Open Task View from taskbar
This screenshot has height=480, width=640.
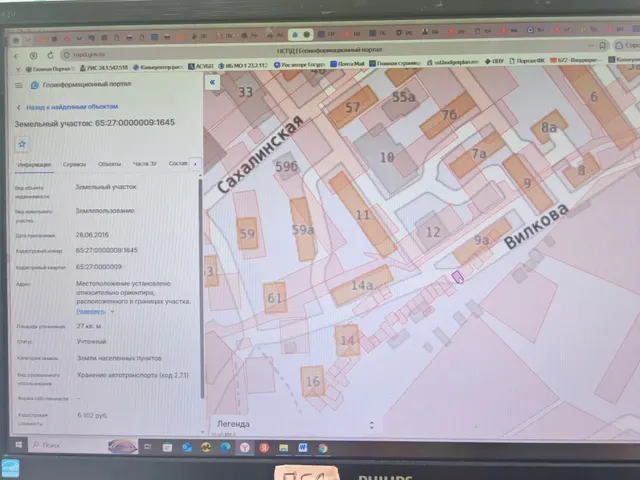pyautogui.click(x=148, y=447)
